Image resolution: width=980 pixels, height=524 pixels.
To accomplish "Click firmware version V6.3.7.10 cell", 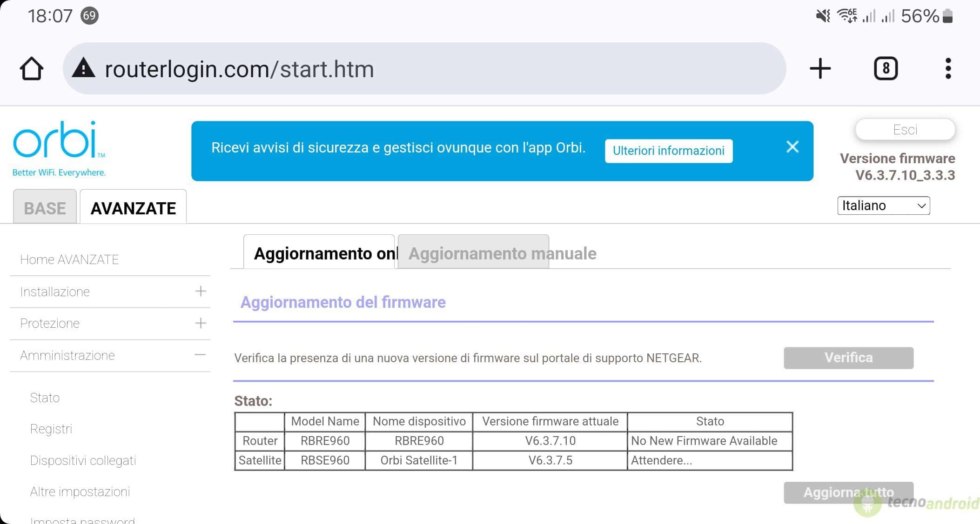I will 550,441.
